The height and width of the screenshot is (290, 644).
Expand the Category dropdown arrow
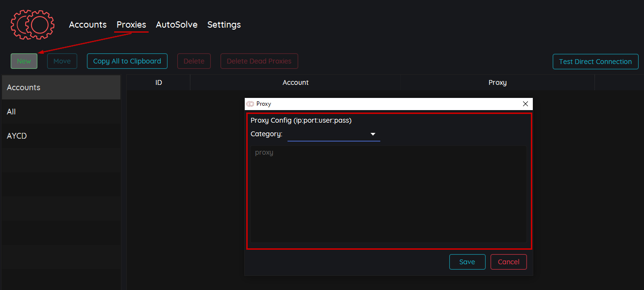coord(373,134)
